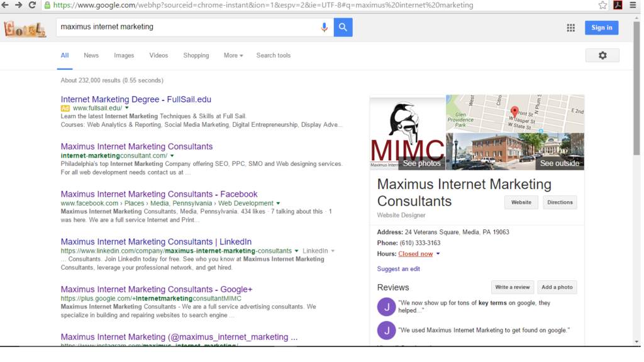Click About 232,000 results text

point(112,80)
